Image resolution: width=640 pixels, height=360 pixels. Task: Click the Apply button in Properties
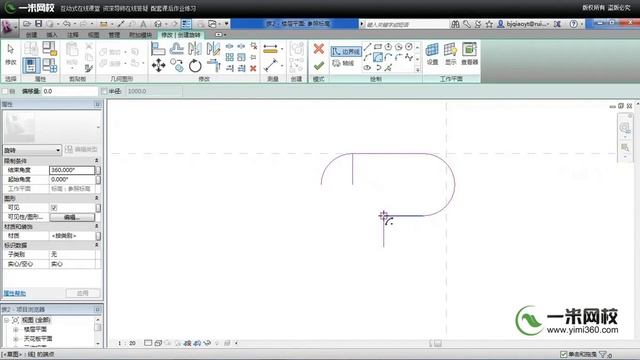click(82, 293)
